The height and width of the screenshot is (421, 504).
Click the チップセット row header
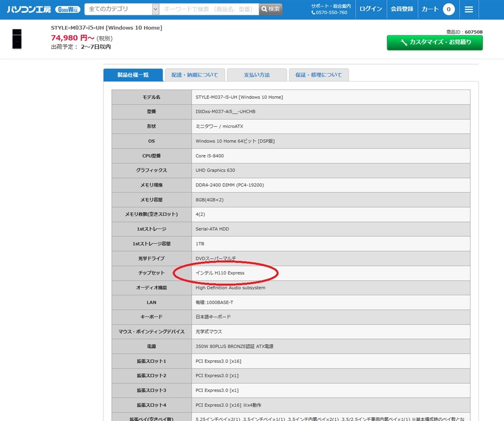152,273
